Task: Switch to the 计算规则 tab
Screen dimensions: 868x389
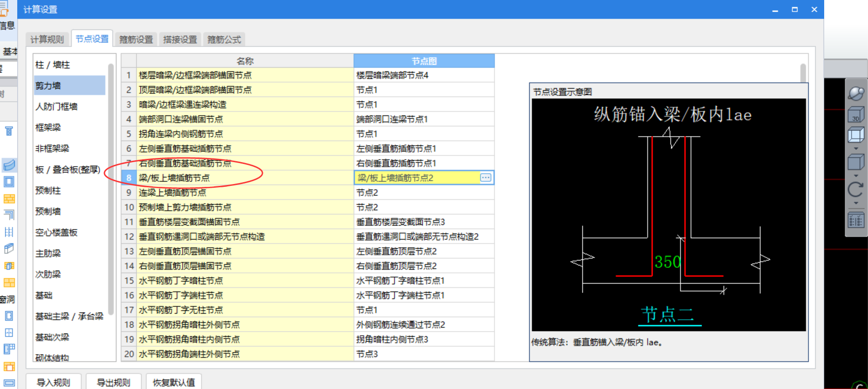Action: click(47, 40)
